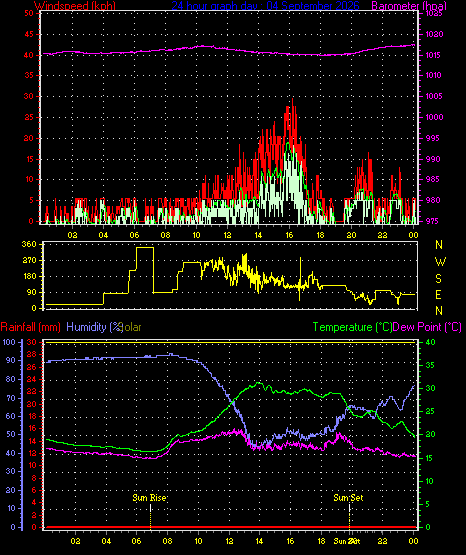Select the Dew Point (°C) legend label
Screen dimensions: 466x555
coord(427,327)
